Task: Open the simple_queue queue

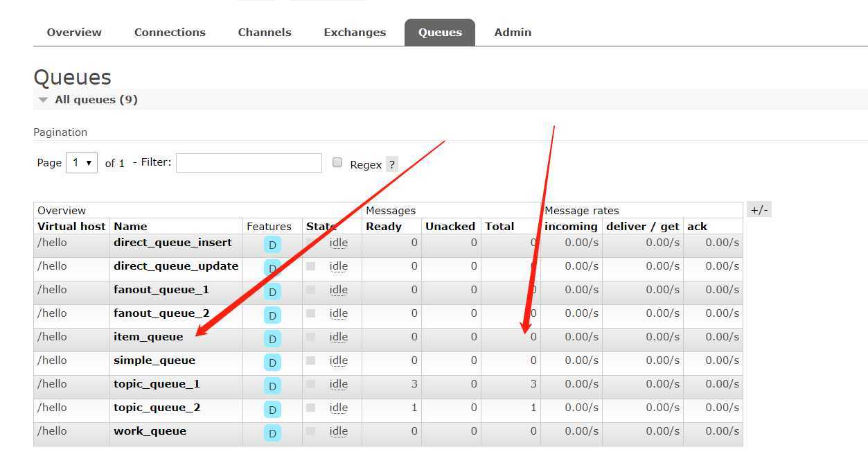Action: coord(154,360)
